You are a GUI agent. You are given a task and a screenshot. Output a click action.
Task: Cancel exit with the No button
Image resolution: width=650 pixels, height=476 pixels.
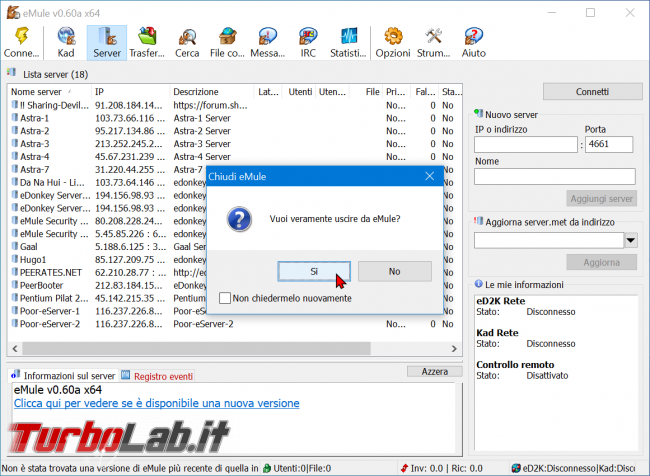click(394, 271)
